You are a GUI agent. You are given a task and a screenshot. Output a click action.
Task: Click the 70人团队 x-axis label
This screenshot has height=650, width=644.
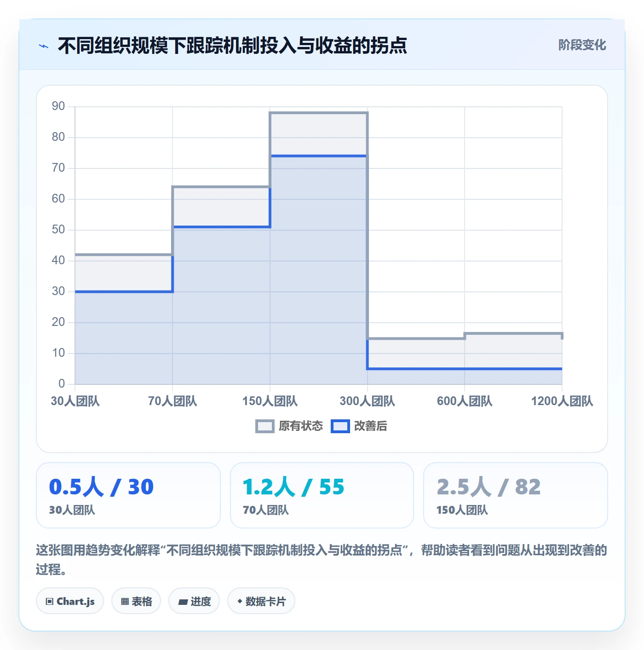(172, 401)
